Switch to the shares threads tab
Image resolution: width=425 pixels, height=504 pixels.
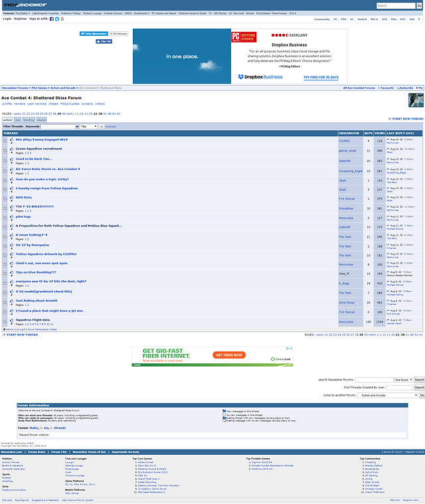tap(41, 120)
